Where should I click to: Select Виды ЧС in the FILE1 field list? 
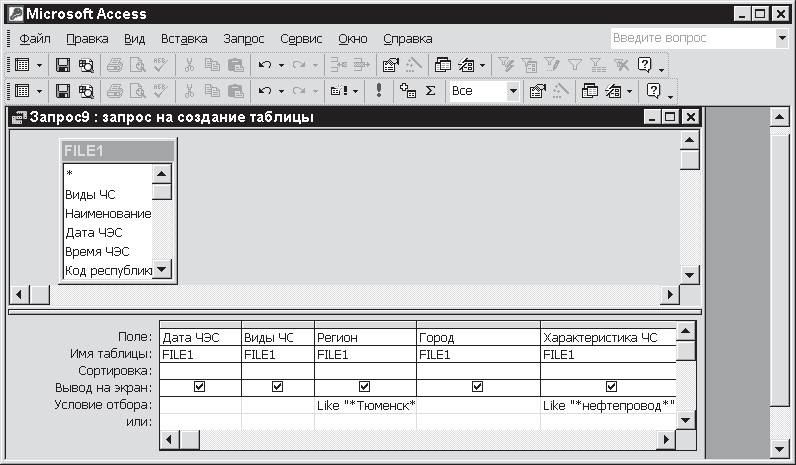[91, 195]
